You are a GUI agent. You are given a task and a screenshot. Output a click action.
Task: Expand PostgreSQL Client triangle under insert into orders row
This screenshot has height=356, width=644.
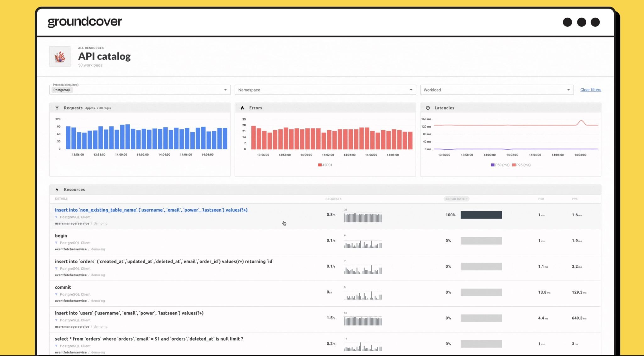click(56, 269)
